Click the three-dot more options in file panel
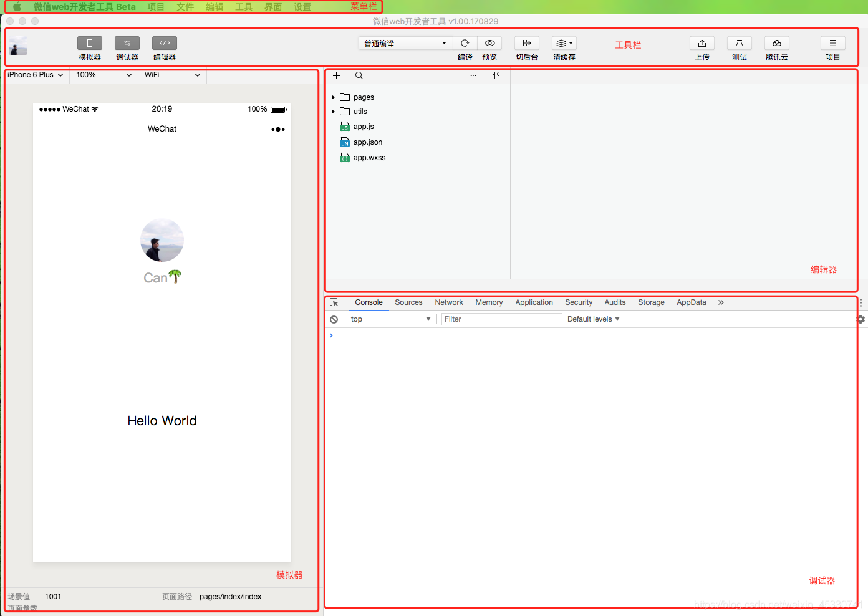 pyautogui.click(x=473, y=75)
